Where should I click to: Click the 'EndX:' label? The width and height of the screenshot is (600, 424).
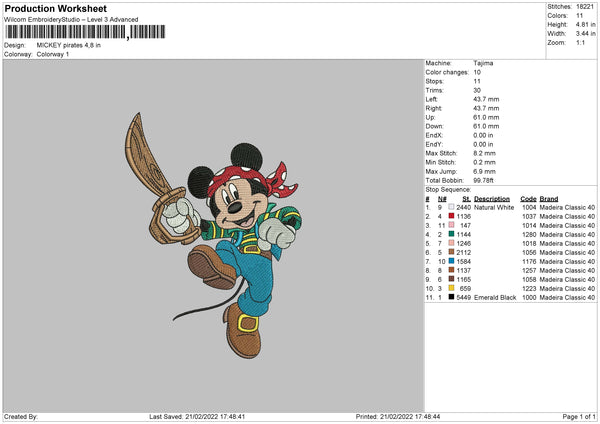pos(434,135)
